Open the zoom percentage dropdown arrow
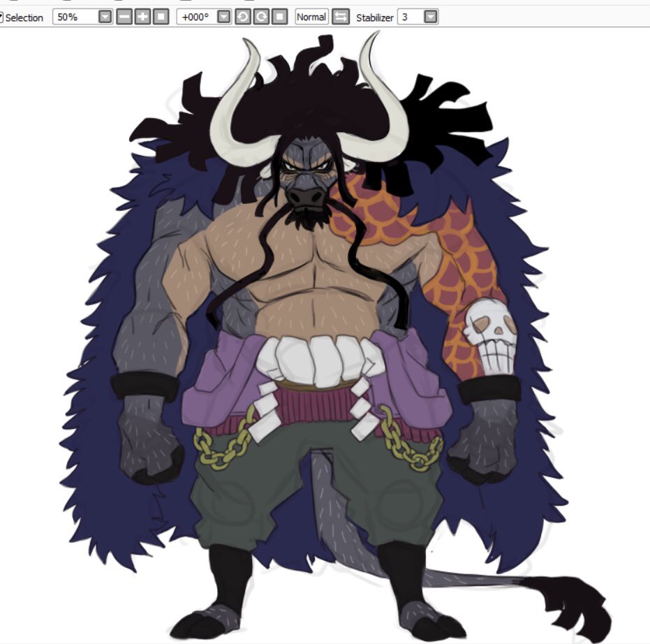Screen dimensions: 650x644 click(x=105, y=17)
